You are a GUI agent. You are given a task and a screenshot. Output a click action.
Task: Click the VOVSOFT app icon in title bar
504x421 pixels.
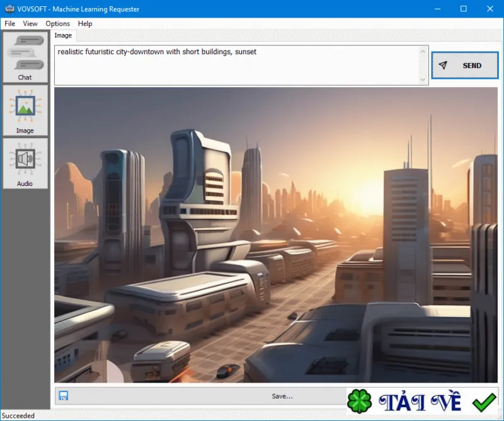pyautogui.click(x=9, y=9)
